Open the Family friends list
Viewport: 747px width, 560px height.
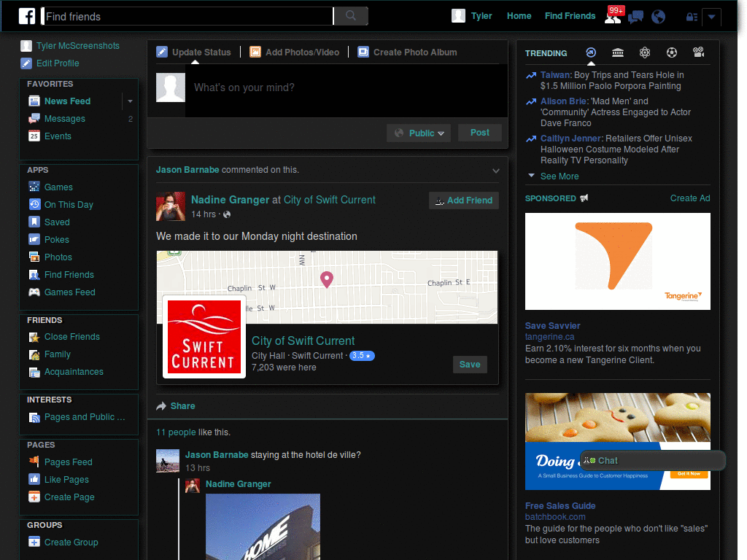[57, 354]
